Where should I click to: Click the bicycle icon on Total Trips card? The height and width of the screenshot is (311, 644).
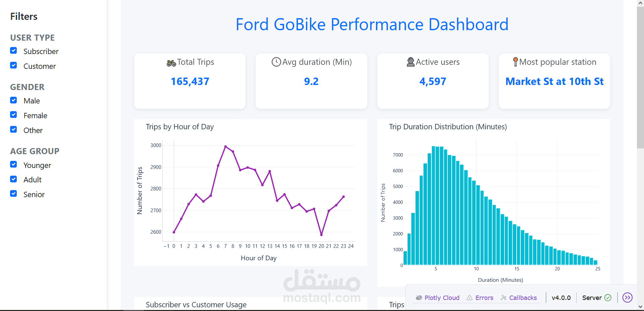click(x=171, y=62)
